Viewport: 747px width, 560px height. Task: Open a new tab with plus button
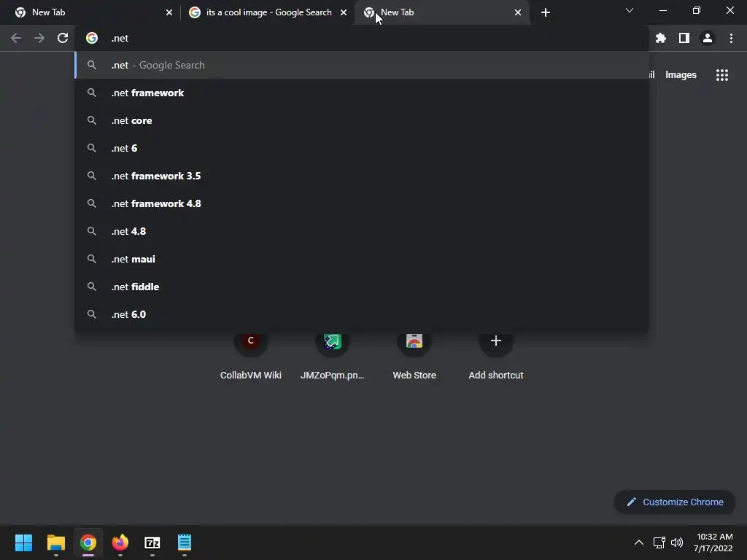[x=546, y=12]
